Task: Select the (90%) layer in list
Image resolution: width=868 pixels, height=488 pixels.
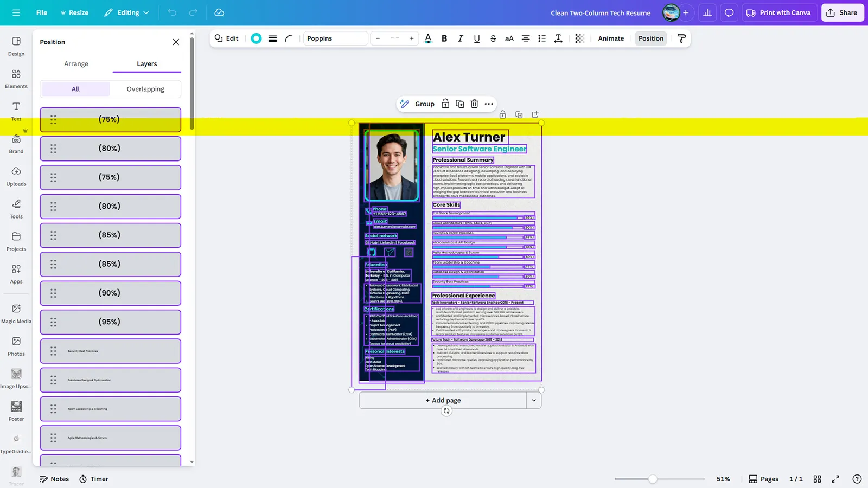Action: (x=110, y=293)
